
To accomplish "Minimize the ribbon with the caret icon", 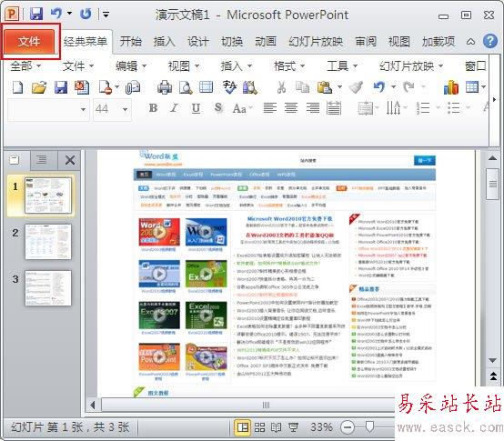I will 470,42.
